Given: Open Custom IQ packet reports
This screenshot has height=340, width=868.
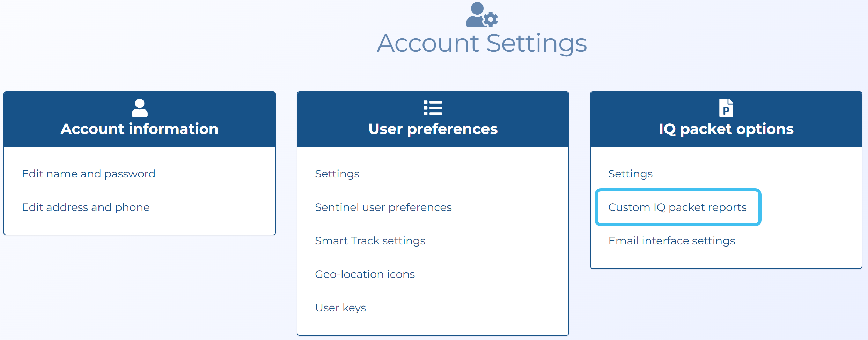Looking at the screenshot, I should point(677,207).
